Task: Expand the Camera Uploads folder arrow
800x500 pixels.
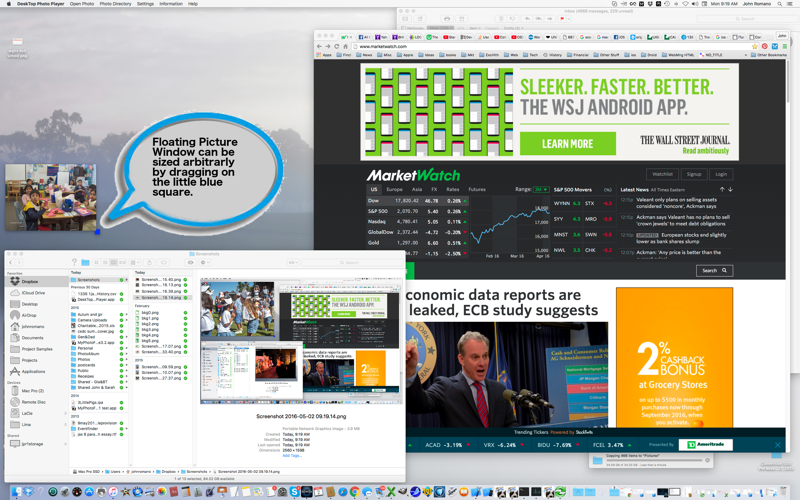Action: [x=127, y=320]
